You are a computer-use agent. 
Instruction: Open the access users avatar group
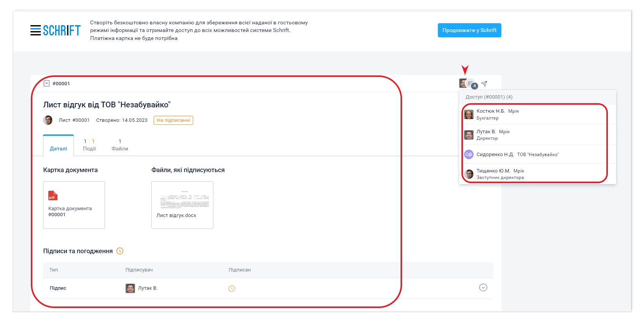pos(467,83)
